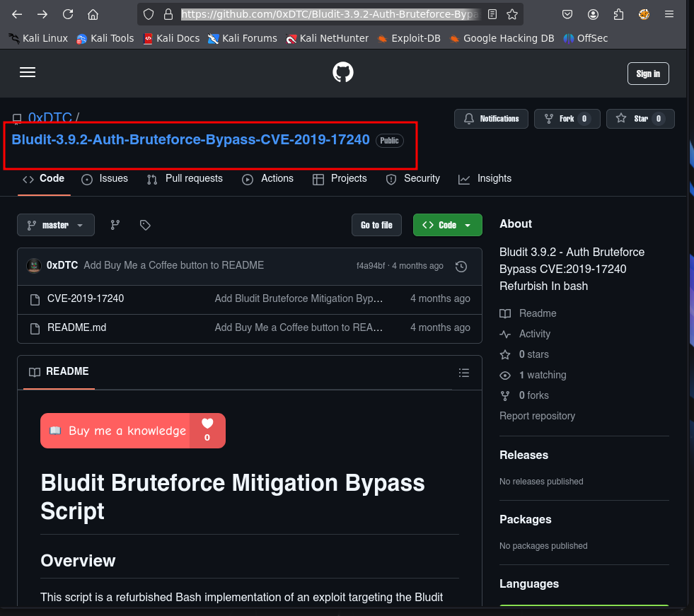The height and width of the screenshot is (616, 694).
Task: Switch to the Security tab
Action: (413, 179)
